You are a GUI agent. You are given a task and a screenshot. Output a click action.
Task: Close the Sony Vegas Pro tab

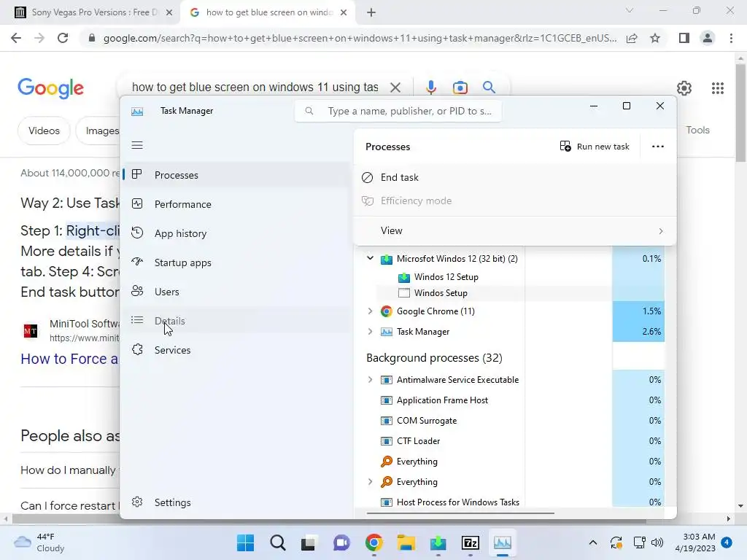tap(169, 13)
